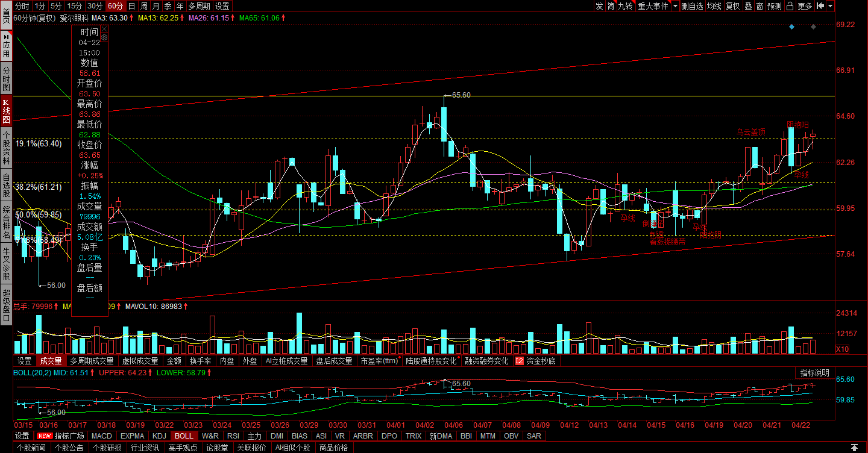This screenshot has height=453, width=868.
Task: Select the SAR indicator tab
Action: (534, 436)
